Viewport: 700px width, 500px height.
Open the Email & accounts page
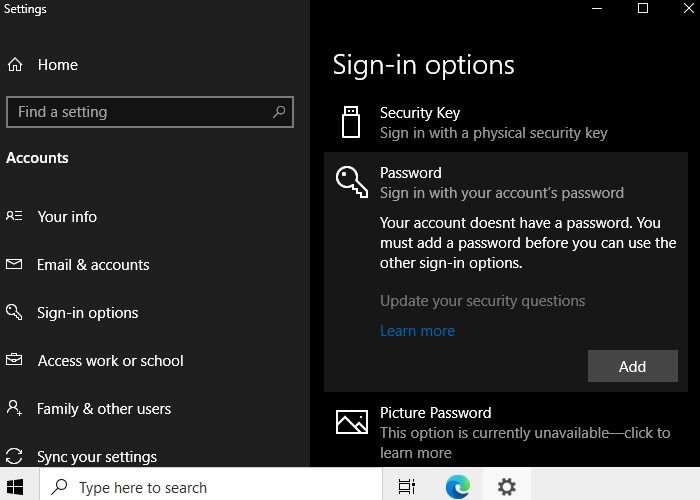pos(93,265)
